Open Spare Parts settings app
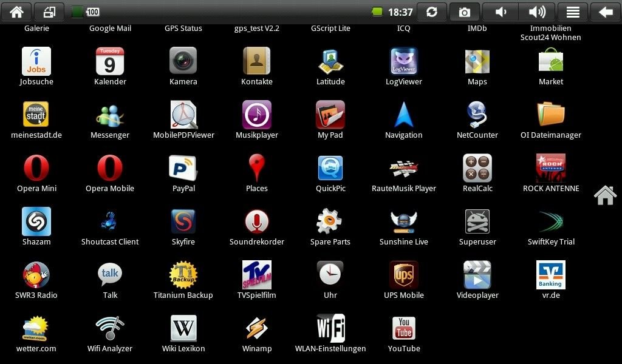Image resolution: width=622 pixels, height=364 pixels. tap(330, 226)
